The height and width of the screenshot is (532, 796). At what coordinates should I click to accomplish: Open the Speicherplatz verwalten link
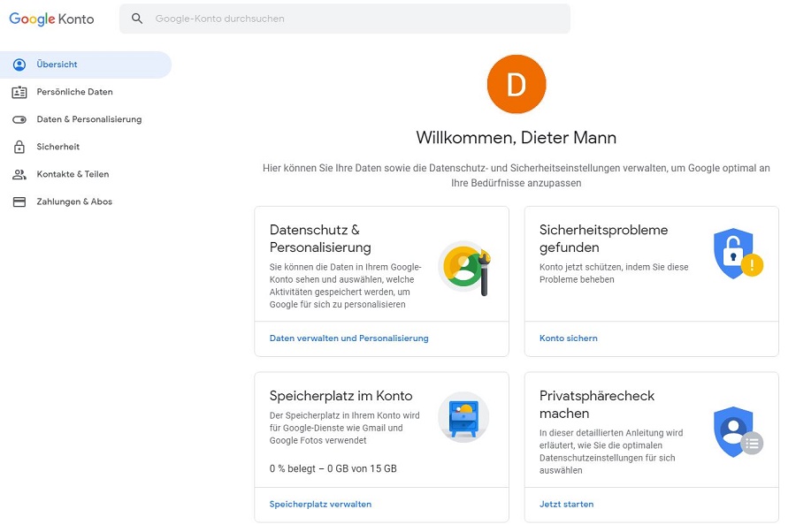pos(320,504)
